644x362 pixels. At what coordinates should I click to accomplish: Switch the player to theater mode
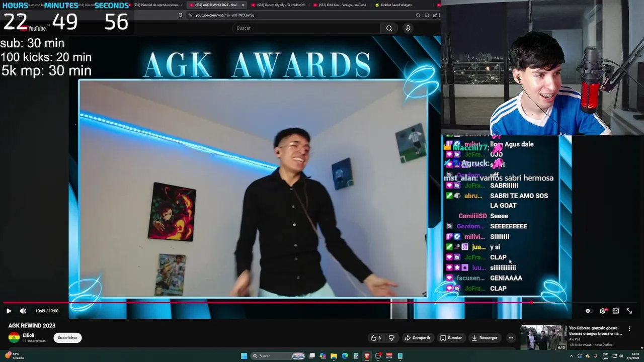click(x=616, y=311)
